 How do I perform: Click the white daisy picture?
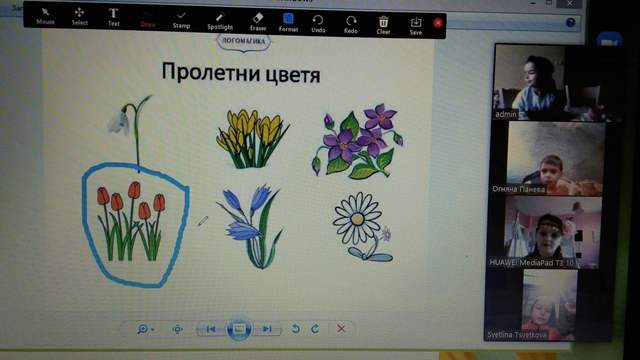362,227
